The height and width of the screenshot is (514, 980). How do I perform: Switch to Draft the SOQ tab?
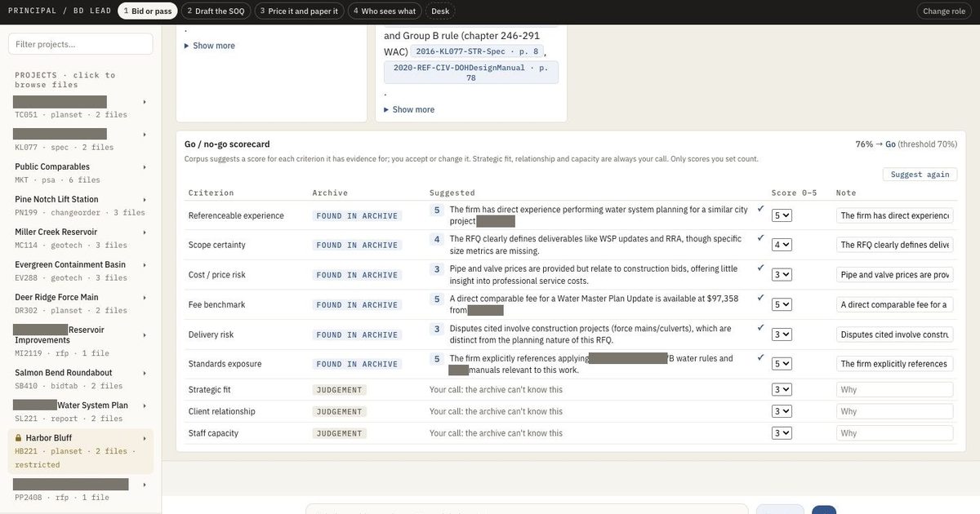tap(216, 11)
